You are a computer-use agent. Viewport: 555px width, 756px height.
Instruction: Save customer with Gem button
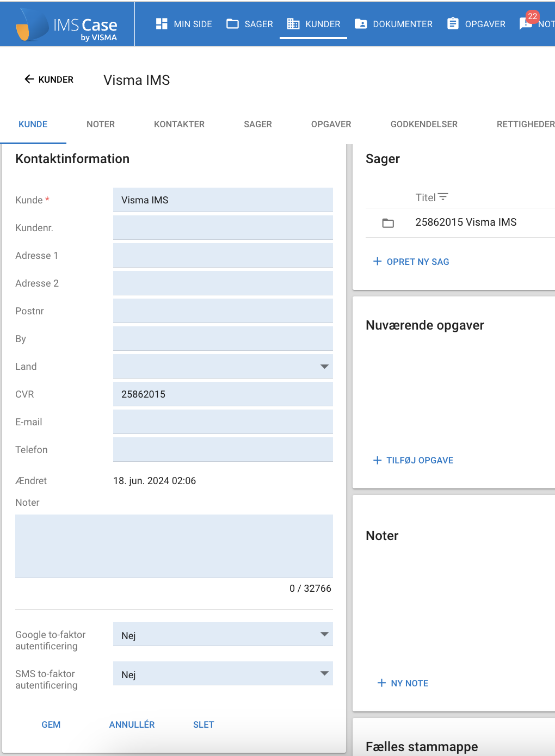coord(51,724)
